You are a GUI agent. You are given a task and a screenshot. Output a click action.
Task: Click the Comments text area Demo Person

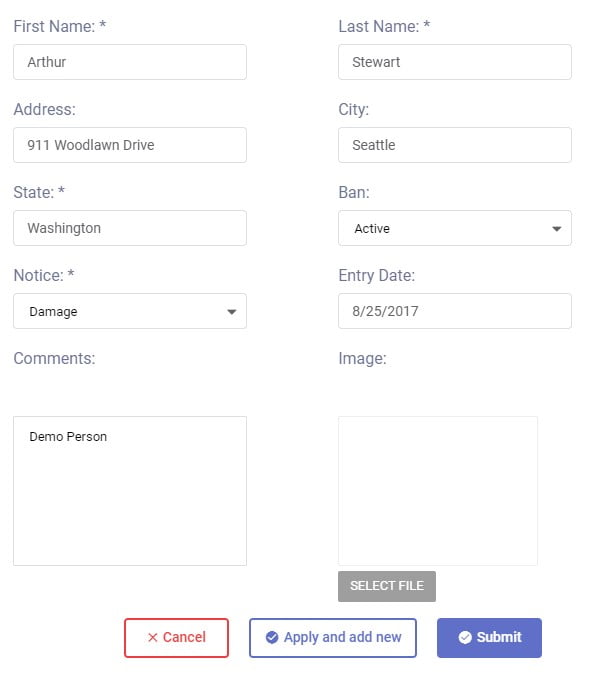point(130,491)
